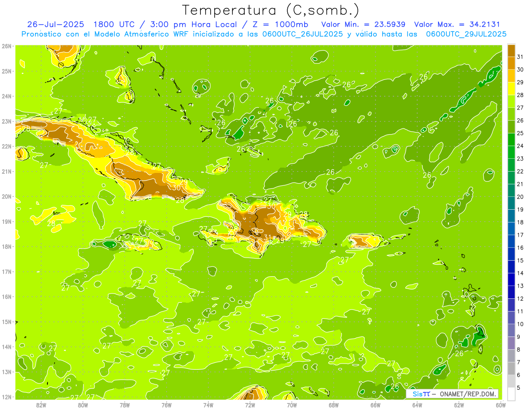This screenshot has width=532, height=411.
Task: Click latitude axis label "17N"
Action: click(x=6, y=271)
